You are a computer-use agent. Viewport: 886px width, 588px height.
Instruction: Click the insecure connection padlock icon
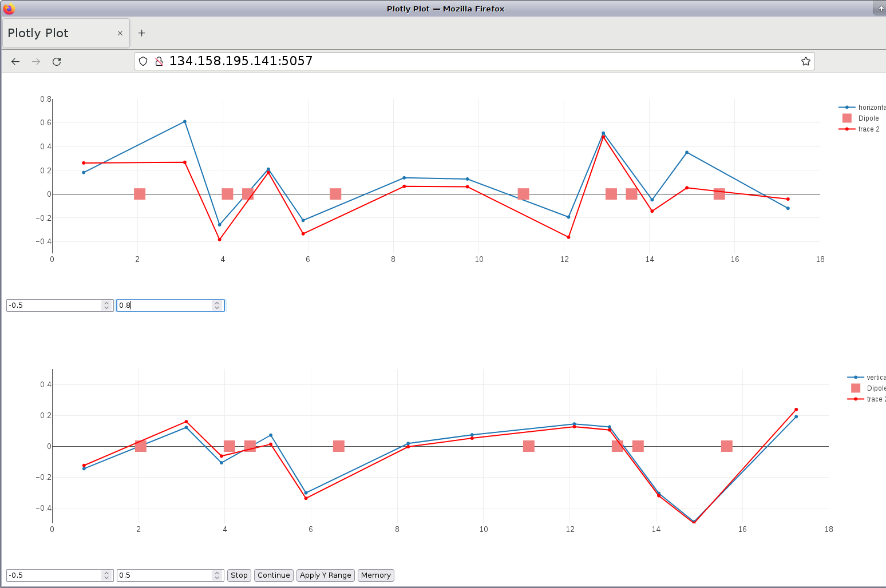(159, 61)
